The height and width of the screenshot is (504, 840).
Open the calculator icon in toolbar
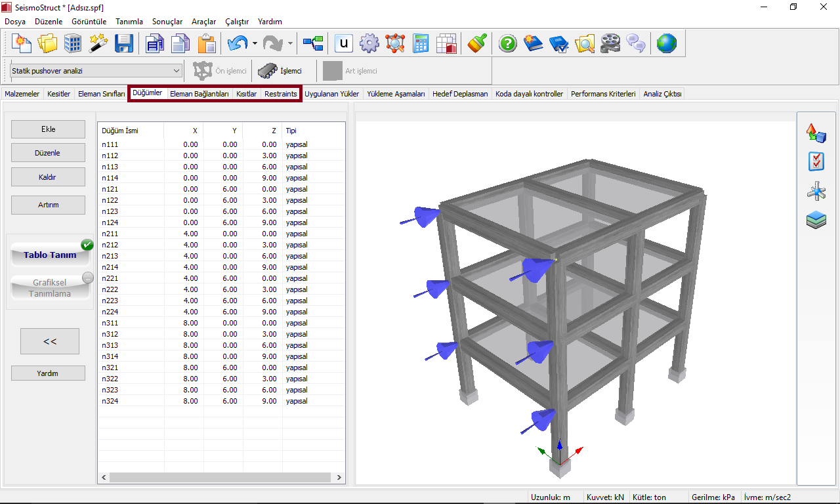pos(421,44)
